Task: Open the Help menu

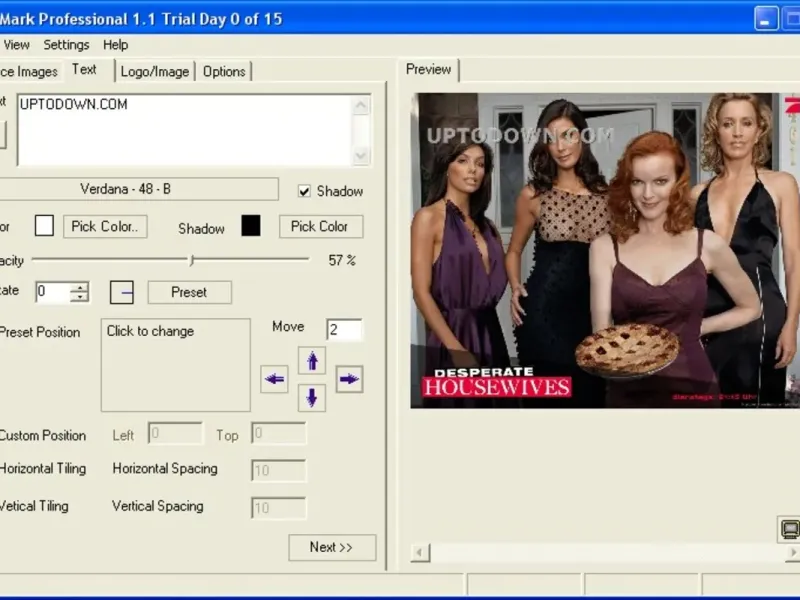Action: (115, 45)
